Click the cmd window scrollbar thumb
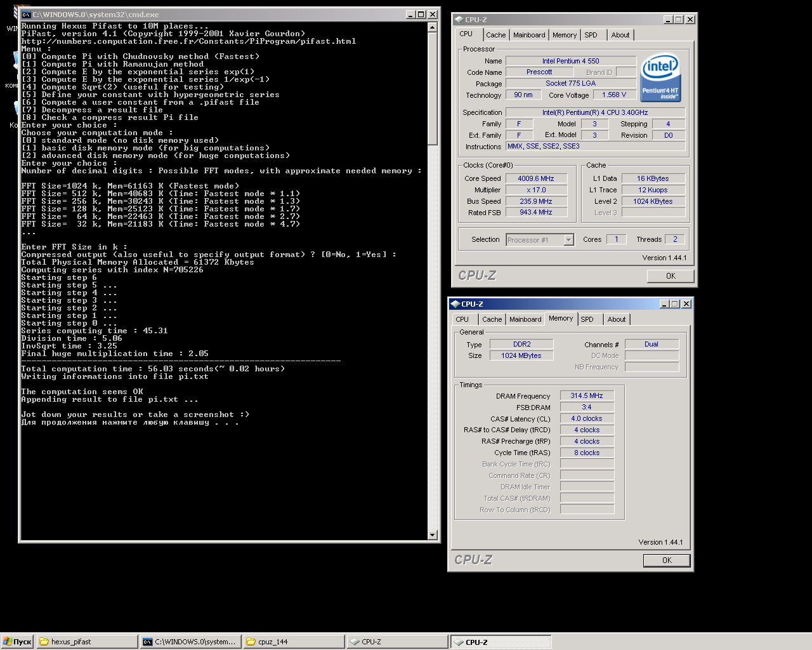812x650 pixels. [x=433, y=88]
